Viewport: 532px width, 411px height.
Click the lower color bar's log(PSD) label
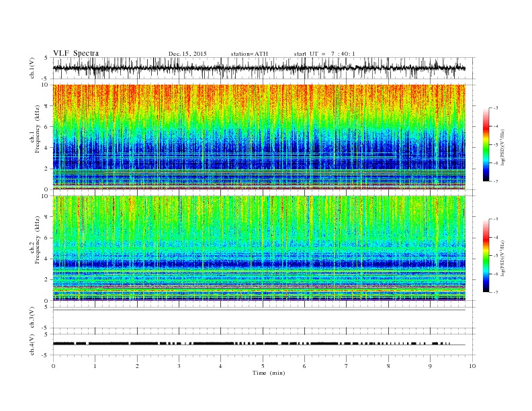tap(503, 258)
